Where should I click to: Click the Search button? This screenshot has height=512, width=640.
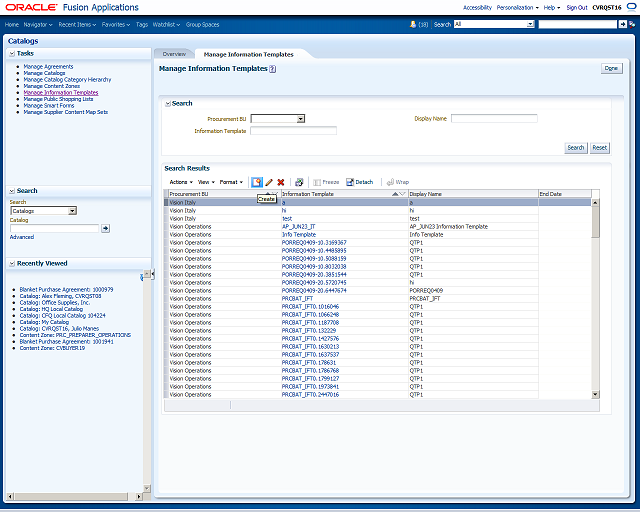[x=576, y=148]
